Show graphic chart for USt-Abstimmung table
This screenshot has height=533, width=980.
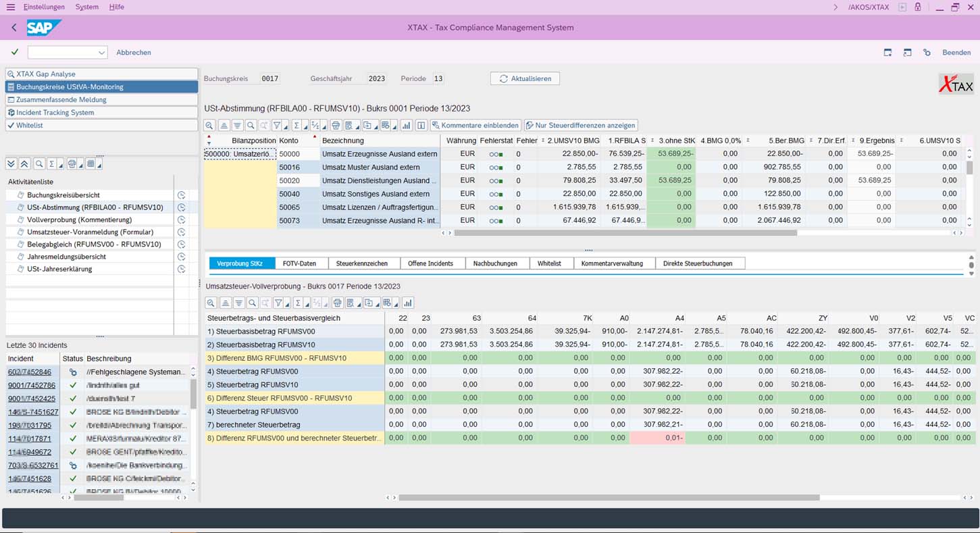[x=406, y=126]
